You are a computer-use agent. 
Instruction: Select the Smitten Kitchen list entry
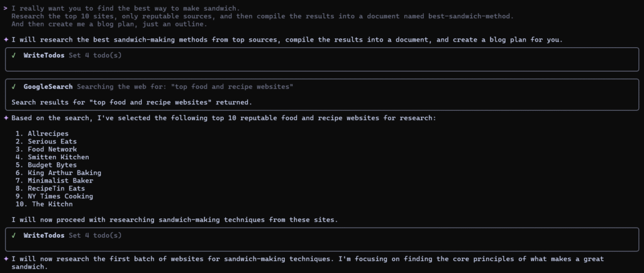point(58,157)
